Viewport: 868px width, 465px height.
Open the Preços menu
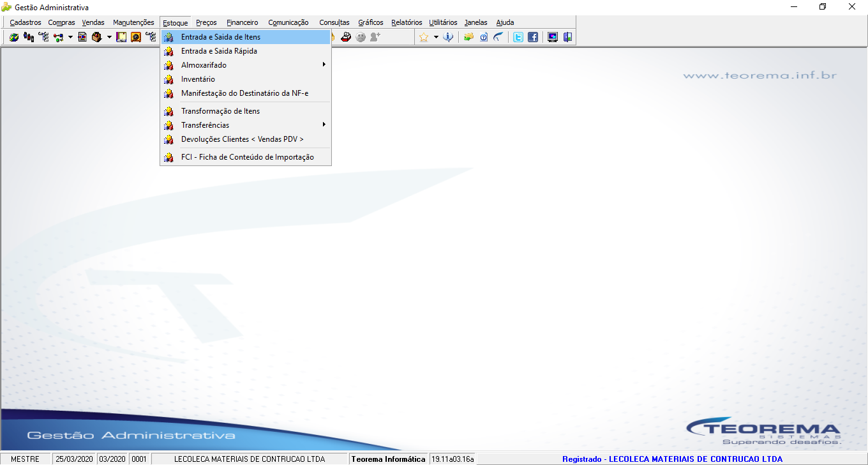206,22
